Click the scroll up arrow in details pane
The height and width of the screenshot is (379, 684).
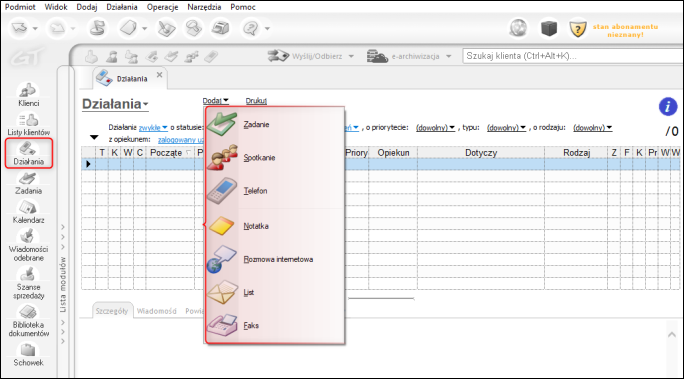672,335
